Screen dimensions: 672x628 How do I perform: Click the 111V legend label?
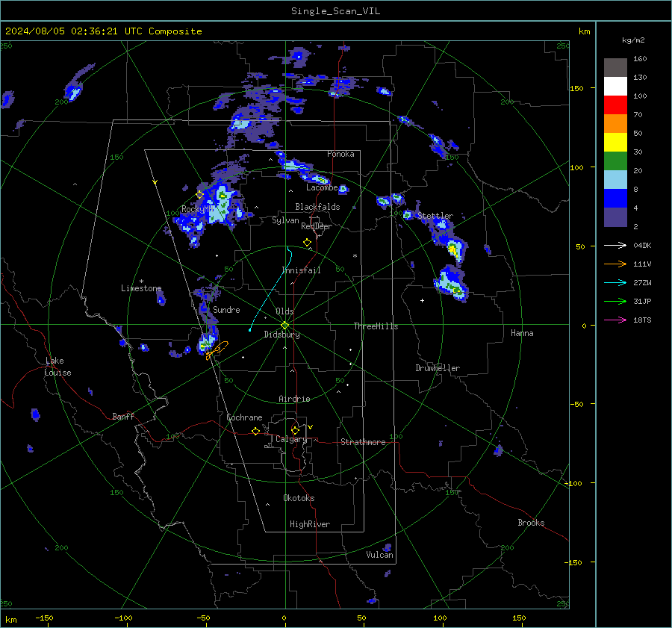click(x=642, y=264)
